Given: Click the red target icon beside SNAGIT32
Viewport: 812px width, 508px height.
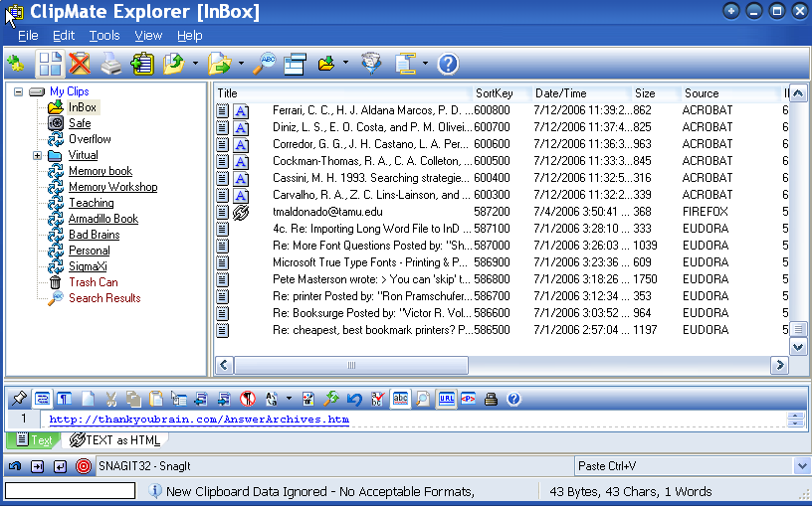Looking at the screenshot, I should coord(83,466).
